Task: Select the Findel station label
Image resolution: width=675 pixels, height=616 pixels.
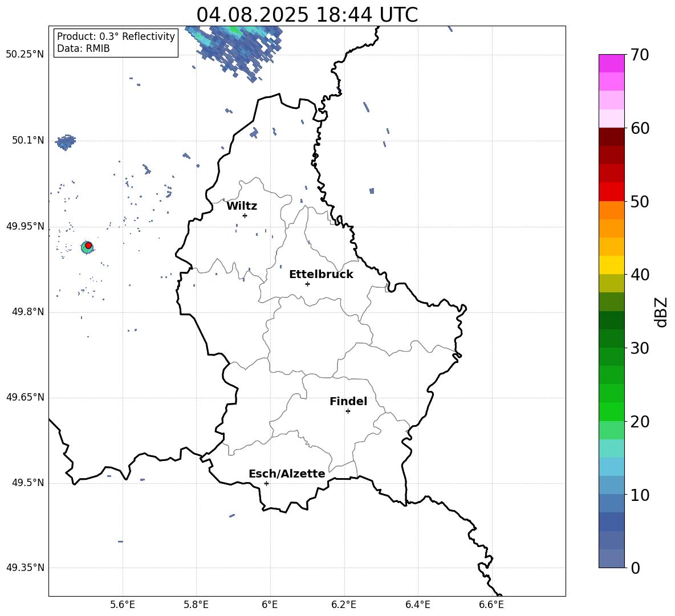Action: click(x=348, y=401)
